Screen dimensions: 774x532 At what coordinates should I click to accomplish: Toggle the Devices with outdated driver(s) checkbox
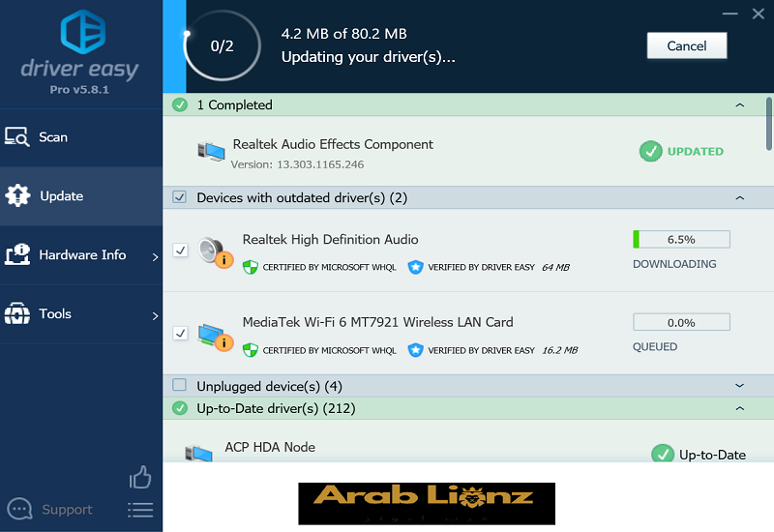[x=180, y=197]
